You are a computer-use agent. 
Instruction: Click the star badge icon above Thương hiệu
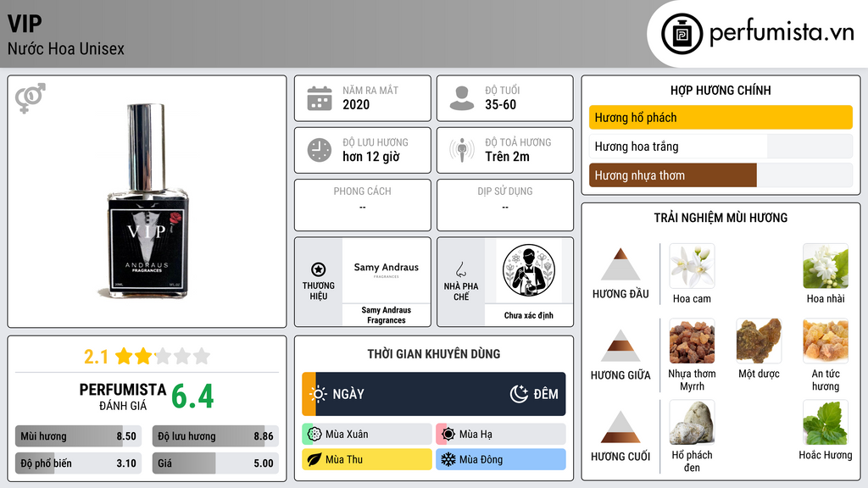coord(319,269)
